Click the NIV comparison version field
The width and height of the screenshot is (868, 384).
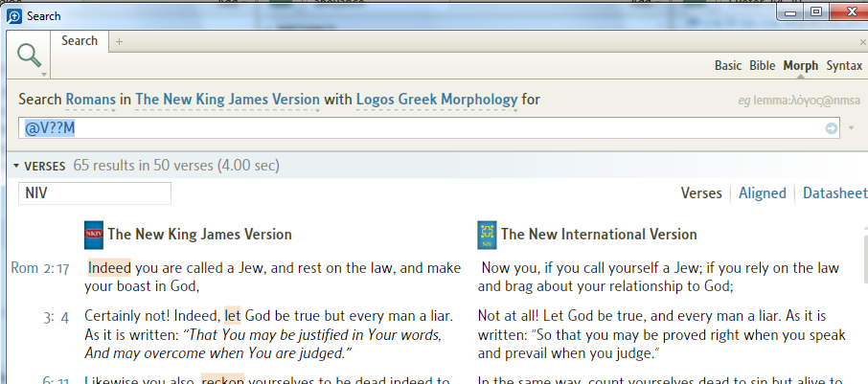pyautogui.click(x=95, y=193)
